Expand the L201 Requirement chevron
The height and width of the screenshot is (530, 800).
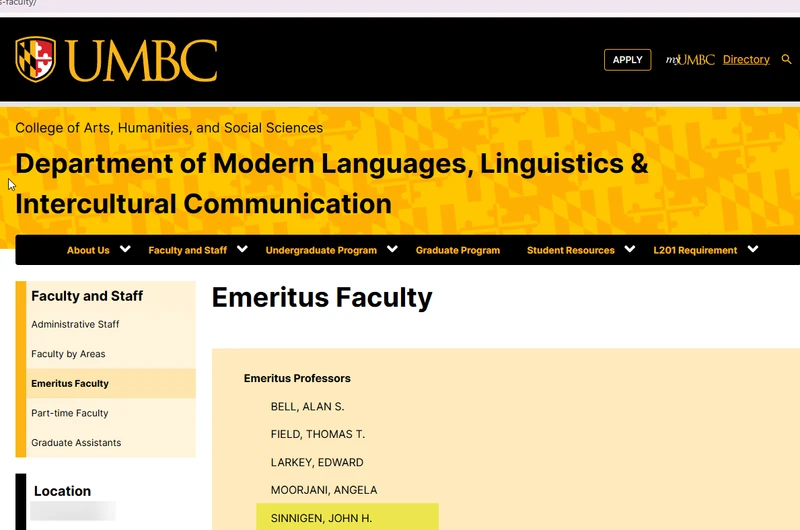[x=753, y=249]
